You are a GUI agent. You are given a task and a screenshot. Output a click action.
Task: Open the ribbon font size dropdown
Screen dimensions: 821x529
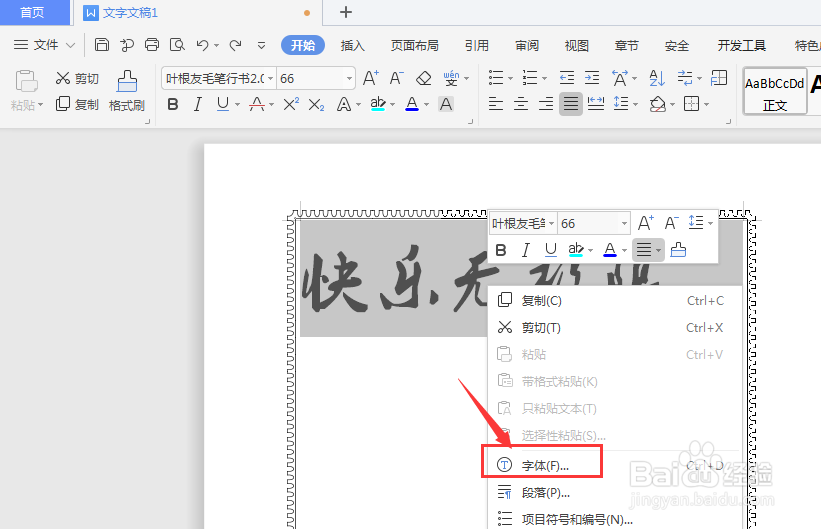tap(349, 79)
